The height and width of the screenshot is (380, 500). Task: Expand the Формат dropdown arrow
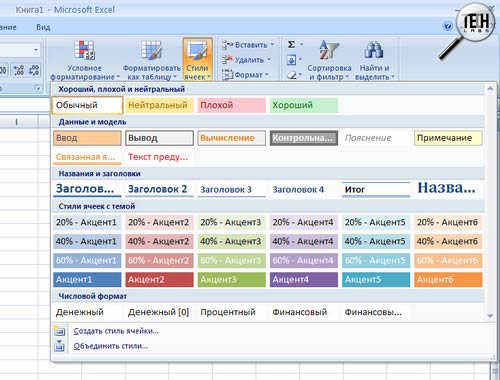point(267,75)
